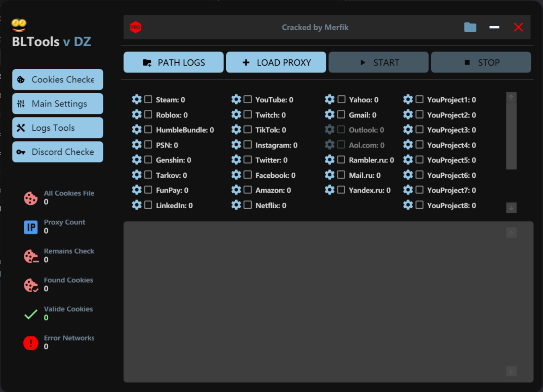Screen dimensions: 543x392
Task: Click the scroll up arrow in log output panel
Action: tap(511, 233)
